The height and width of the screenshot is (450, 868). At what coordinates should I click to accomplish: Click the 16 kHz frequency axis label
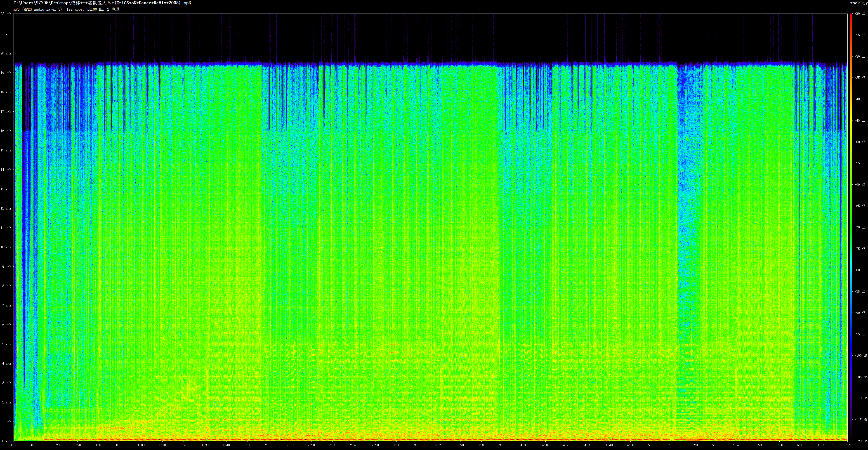(6, 131)
